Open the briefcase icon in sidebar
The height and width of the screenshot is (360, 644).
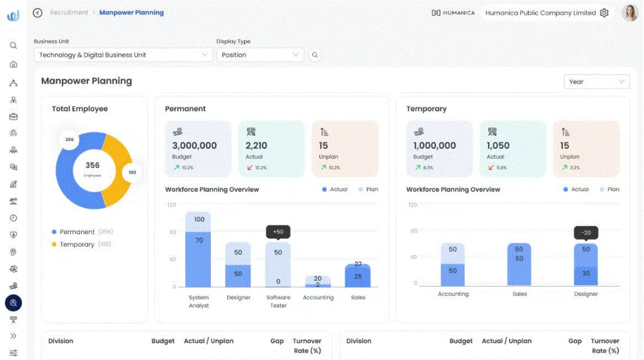pyautogui.click(x=13, y=116)
